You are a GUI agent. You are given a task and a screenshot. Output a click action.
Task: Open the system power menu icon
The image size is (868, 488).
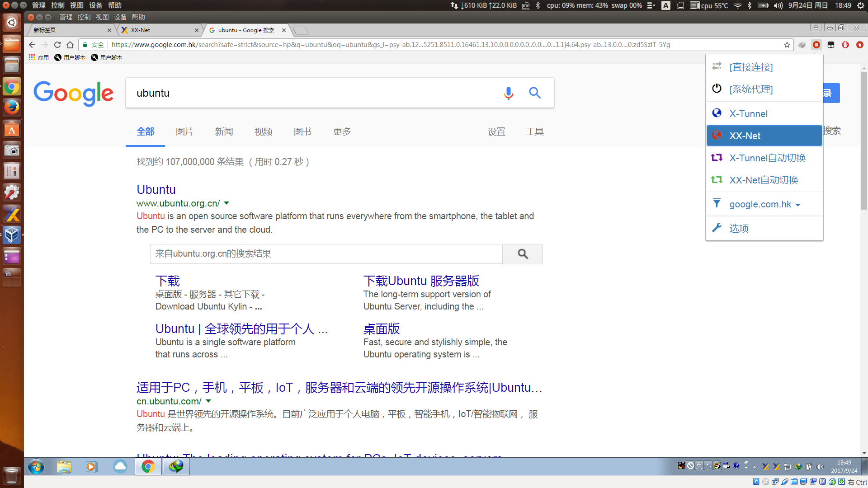[861, 5]
